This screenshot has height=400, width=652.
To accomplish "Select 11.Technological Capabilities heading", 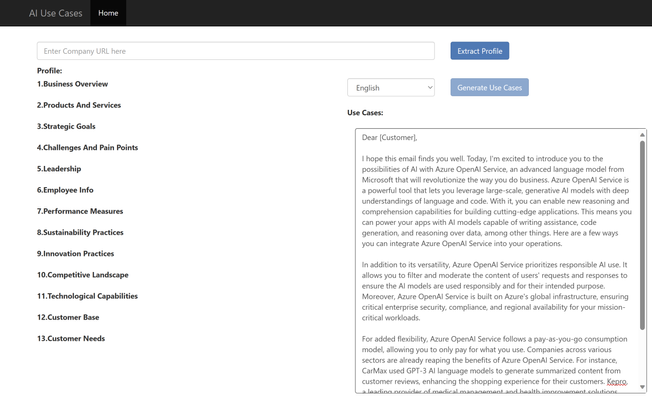I will click(x=87, y=296).
